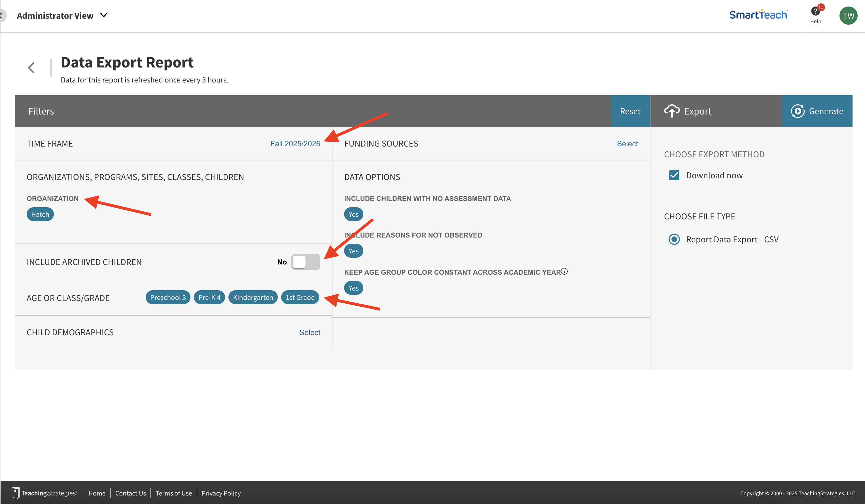The image size is (865, 504).
Task: Click the Kindergarten chip
Action: (x=253, y=297)
